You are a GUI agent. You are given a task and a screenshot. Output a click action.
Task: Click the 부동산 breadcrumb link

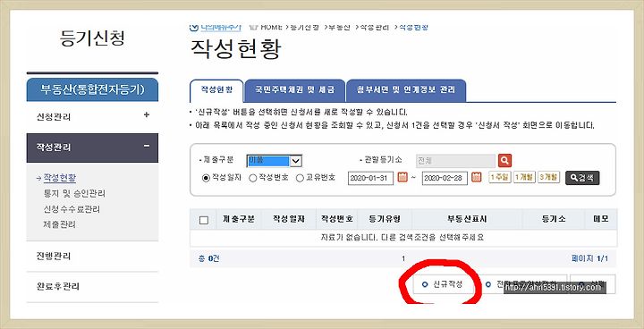click(339, 27)
